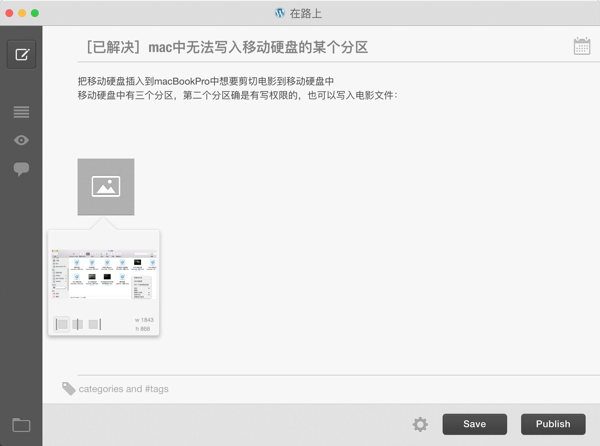Viewport: 600px width, 446px height.
Task: Open the preview eye icon
Action: [21, 140]
